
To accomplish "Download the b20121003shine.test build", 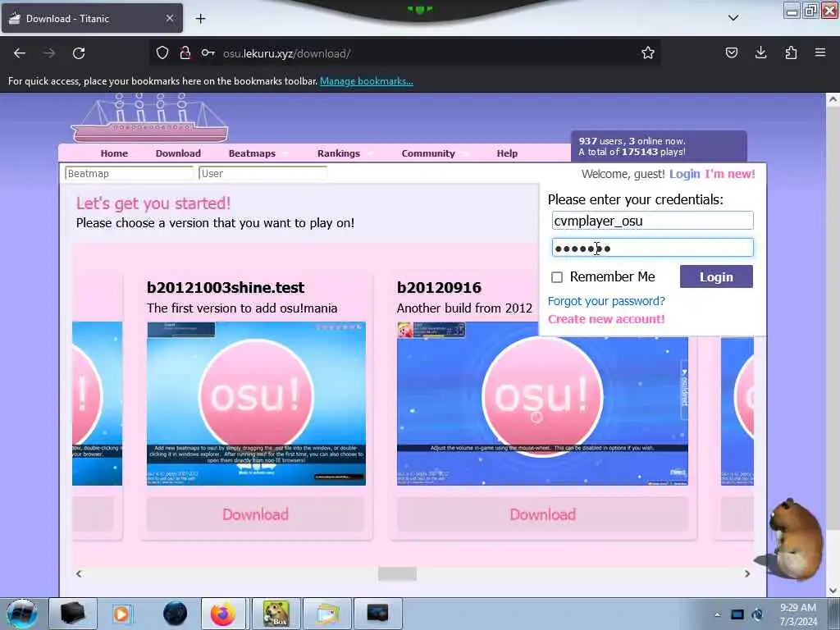I will click(x=256, y=514).
